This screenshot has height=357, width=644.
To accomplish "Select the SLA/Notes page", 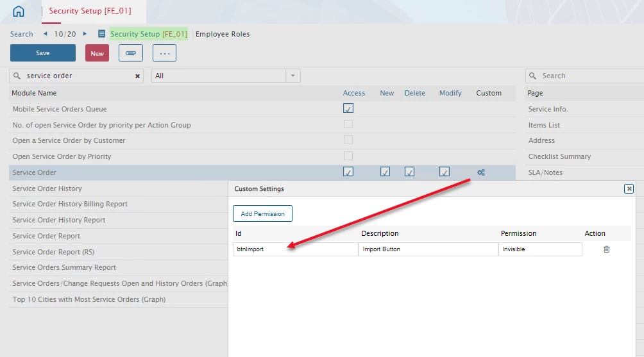I will (545, 172).
